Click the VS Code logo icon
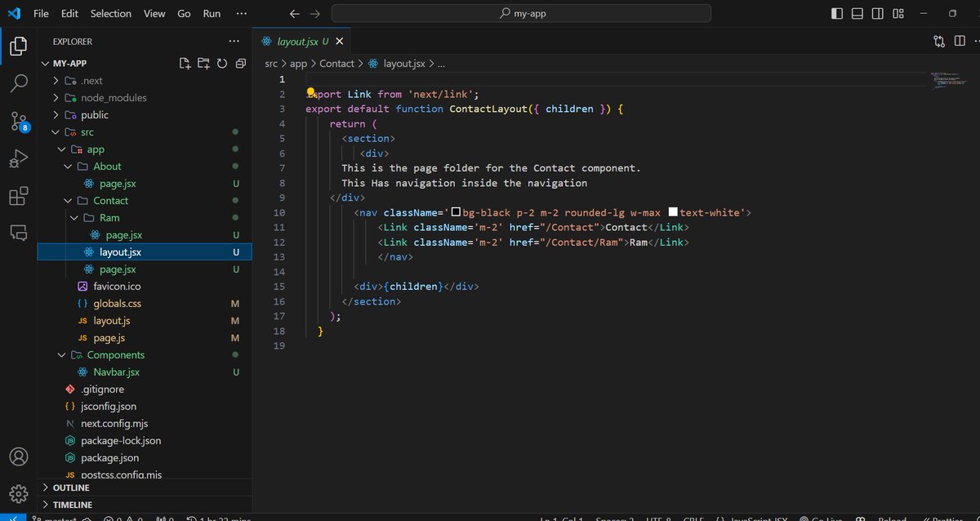Image resolution: width=980 pixels, height=521 pixels. 14,13
